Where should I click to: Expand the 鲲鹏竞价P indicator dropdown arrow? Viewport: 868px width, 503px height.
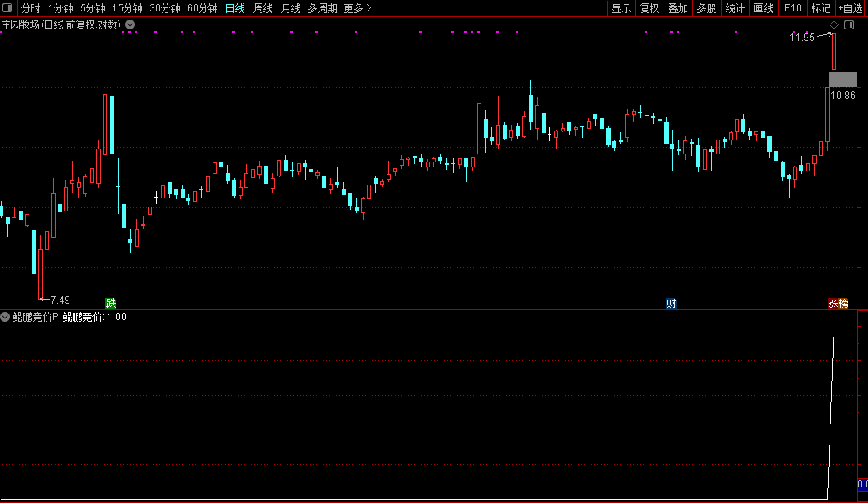pyautogui.click(x=5, y=317)
